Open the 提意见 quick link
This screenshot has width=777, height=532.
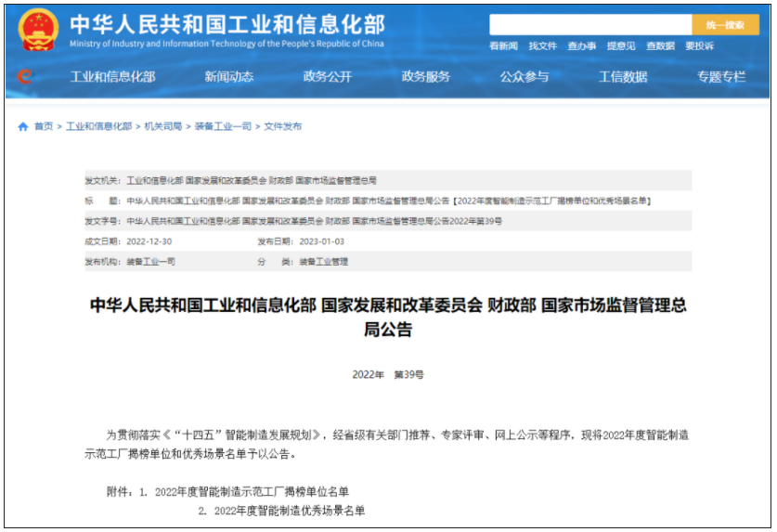[x=621, y=46]
